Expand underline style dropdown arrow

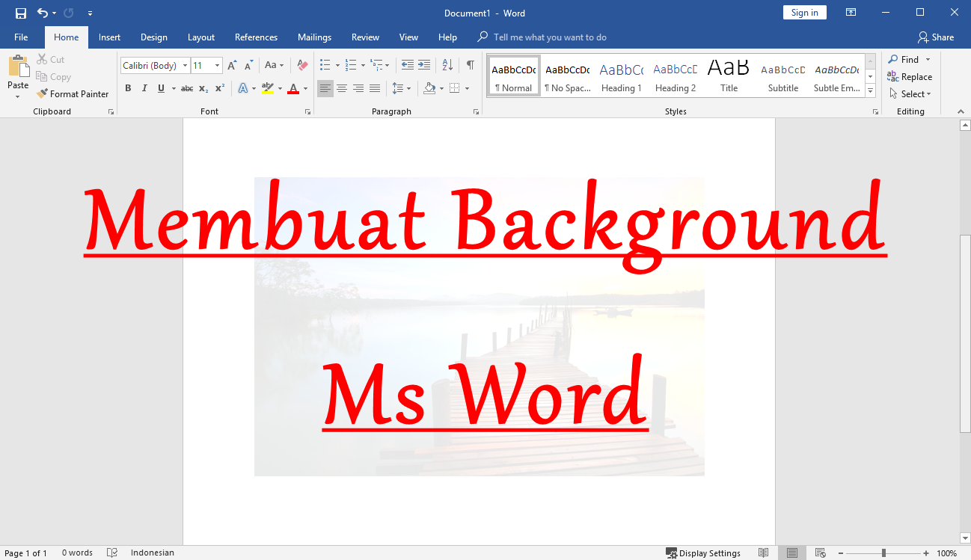pyautogui.click(x=174, y=88)
